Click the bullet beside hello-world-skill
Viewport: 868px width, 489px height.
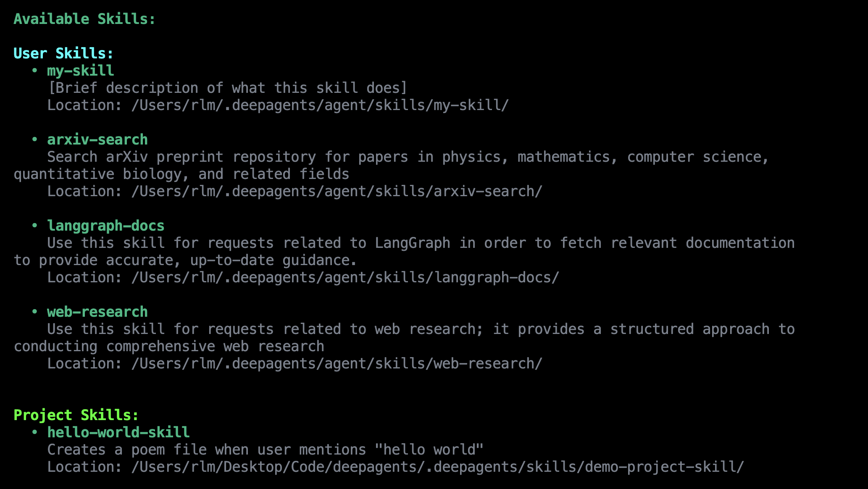(x=34, y=432)
